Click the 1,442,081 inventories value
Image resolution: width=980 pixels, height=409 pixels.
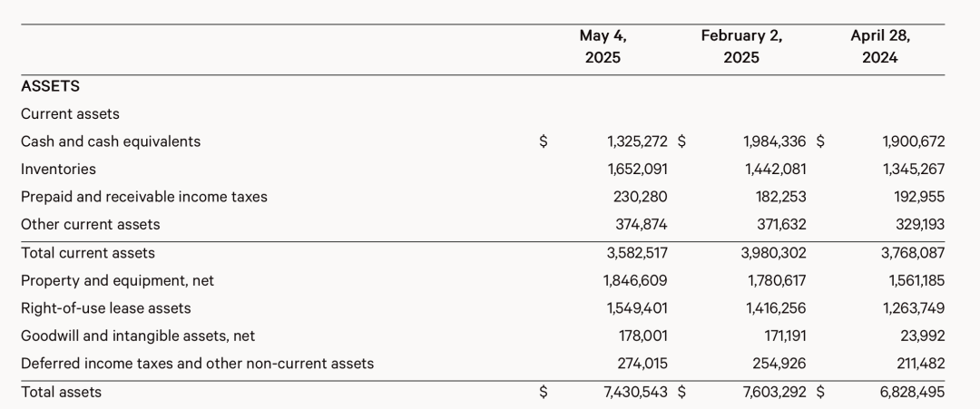pyautogui.click(x=775, y=169)
